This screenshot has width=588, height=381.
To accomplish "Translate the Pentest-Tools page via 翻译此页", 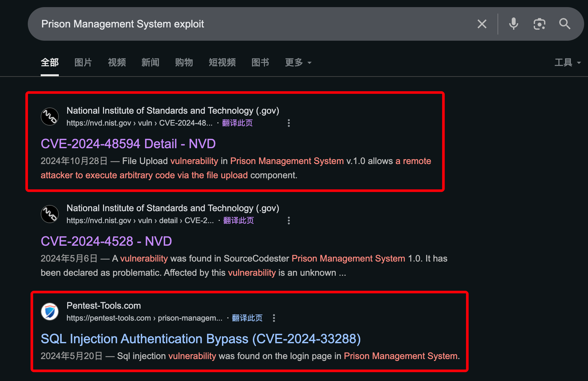I will (247, 318).
